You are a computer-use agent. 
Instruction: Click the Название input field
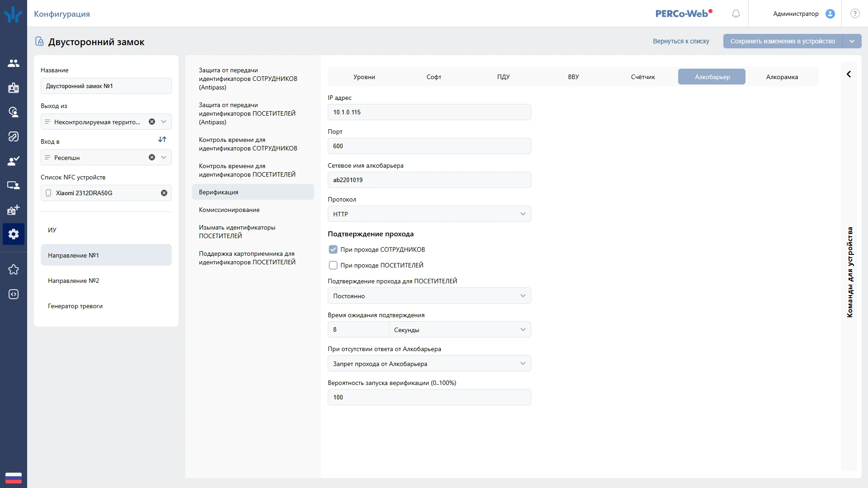click(x=106, y=86)
